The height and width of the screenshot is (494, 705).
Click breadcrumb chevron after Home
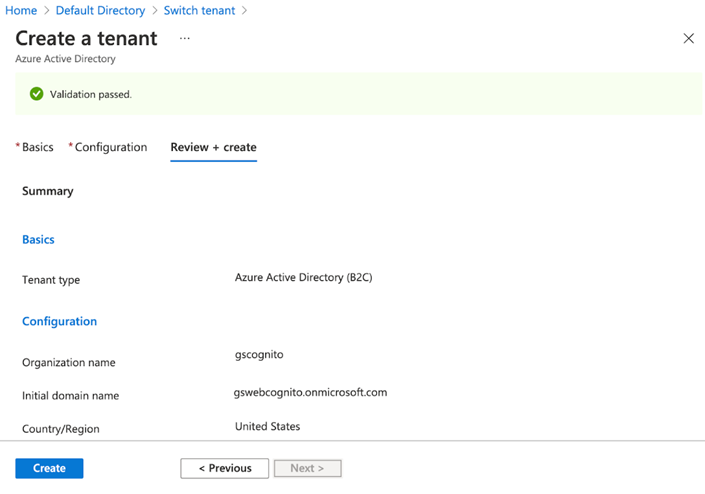tap(47, 10)
